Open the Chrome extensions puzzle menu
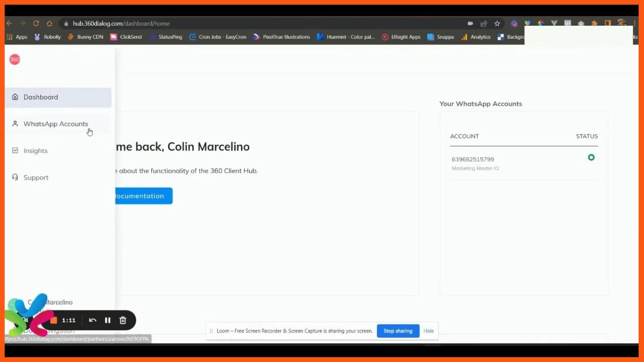The image size is (644, 362). (595, 24)
